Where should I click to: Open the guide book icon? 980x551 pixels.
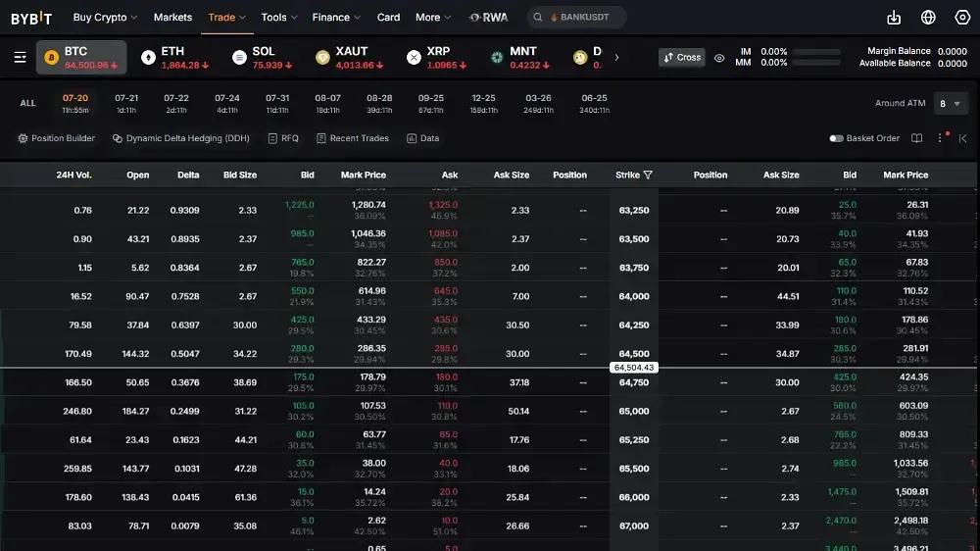point(916,138)
